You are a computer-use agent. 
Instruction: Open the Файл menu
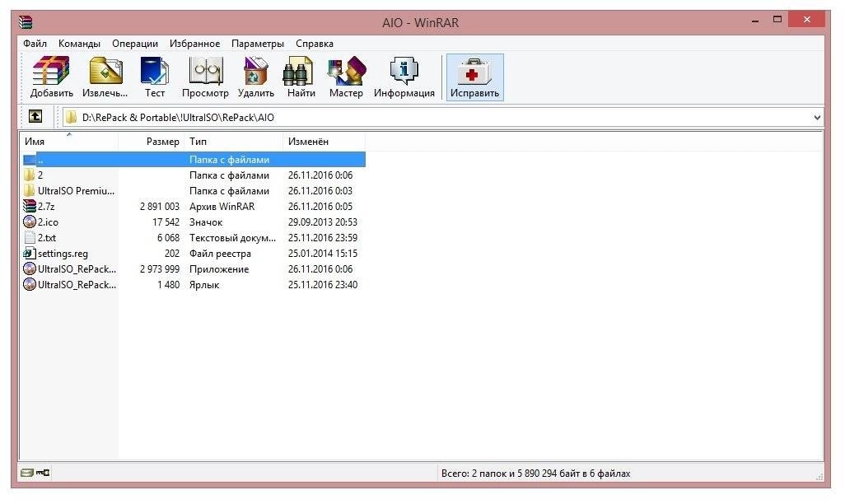click(35, 44)
